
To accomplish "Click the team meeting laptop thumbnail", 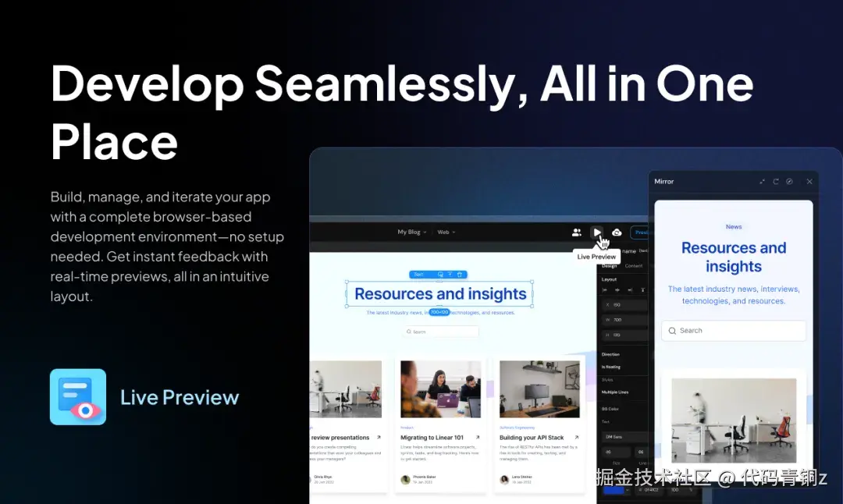I will coord(440,389).
